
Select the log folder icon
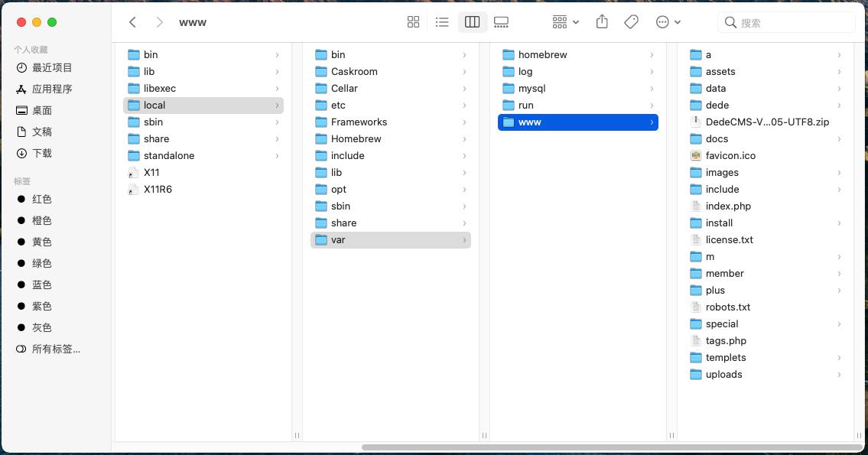pyautogui.click(x=508, y=71)
